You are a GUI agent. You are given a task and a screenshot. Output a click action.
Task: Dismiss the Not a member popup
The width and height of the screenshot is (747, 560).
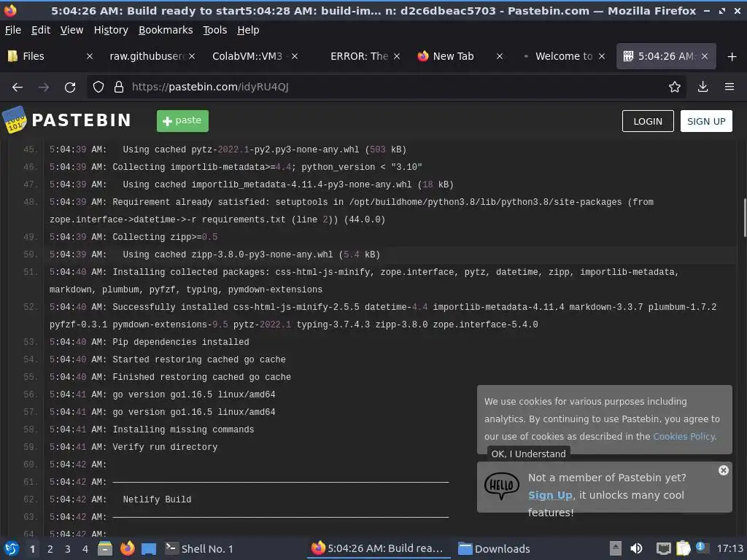(x=724, y=470)
